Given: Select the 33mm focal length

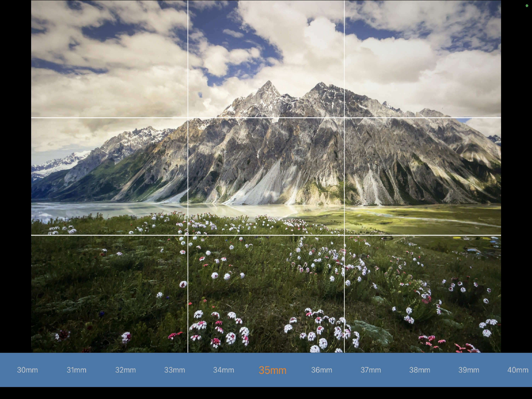Looking at the screenshot, I should click(175, 370).
